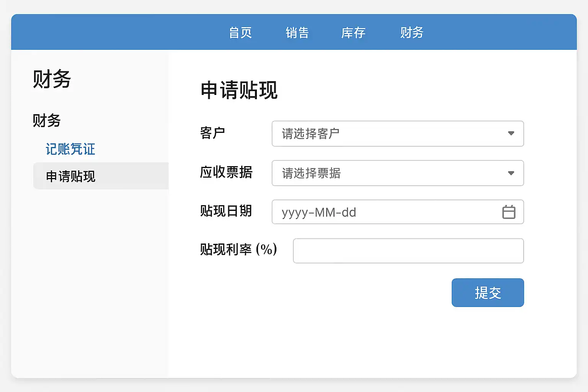Click the arrow icon in 应收票据 selector
588x392 pixels.
click(511, 173)
